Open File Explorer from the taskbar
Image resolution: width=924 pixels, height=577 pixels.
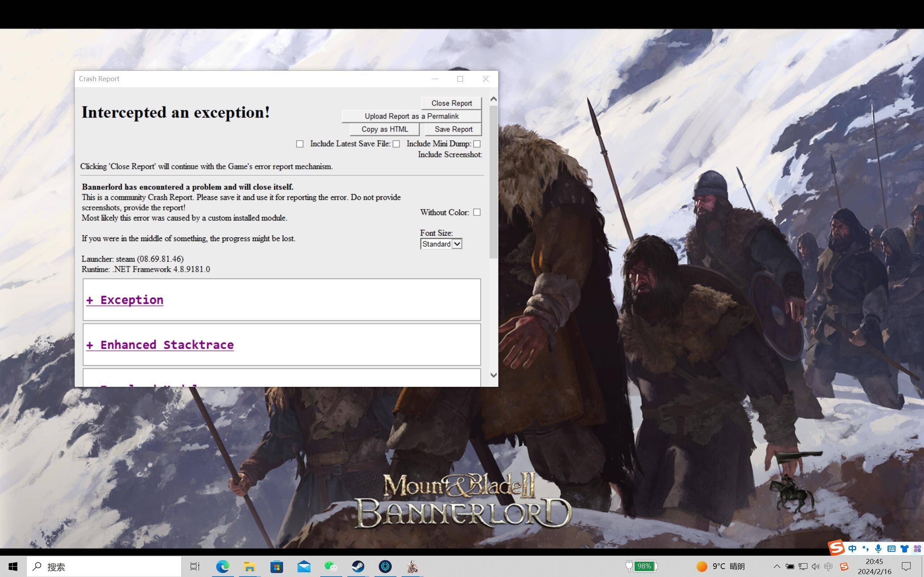[250, 566]
